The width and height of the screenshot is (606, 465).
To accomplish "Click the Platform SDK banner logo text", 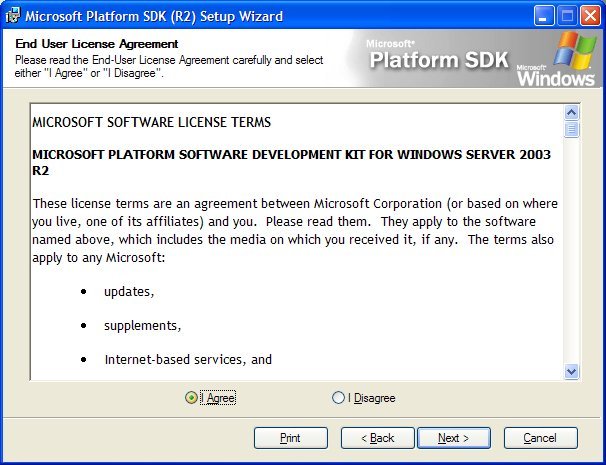I will [x=437, y=59].
